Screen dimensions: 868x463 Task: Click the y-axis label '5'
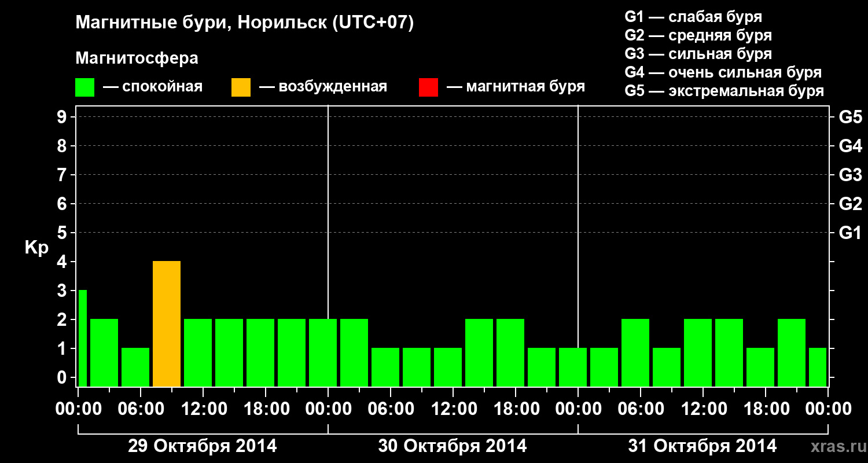tap(63, 233)
